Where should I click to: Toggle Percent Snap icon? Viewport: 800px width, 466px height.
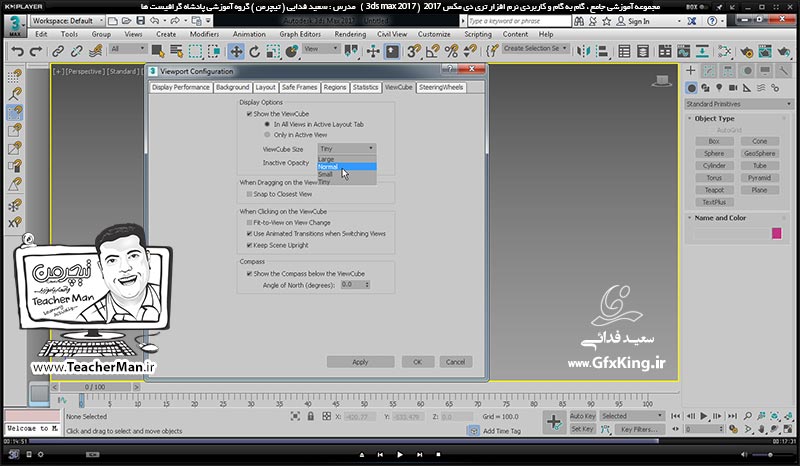click(452, 51)
